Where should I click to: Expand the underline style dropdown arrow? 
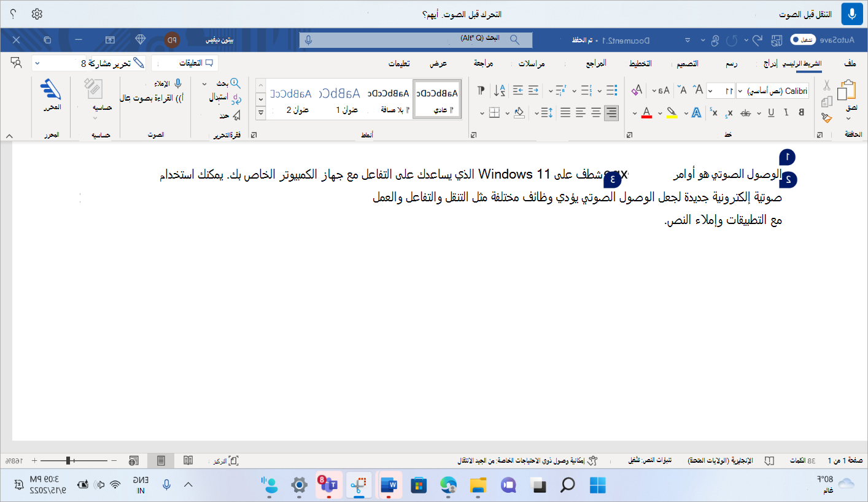tap(759, 112)
